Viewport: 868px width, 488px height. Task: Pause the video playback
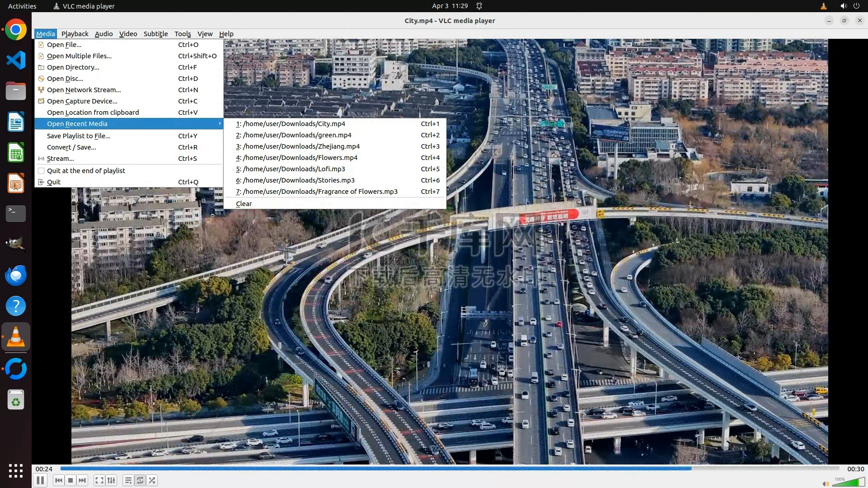coord(40,480)
